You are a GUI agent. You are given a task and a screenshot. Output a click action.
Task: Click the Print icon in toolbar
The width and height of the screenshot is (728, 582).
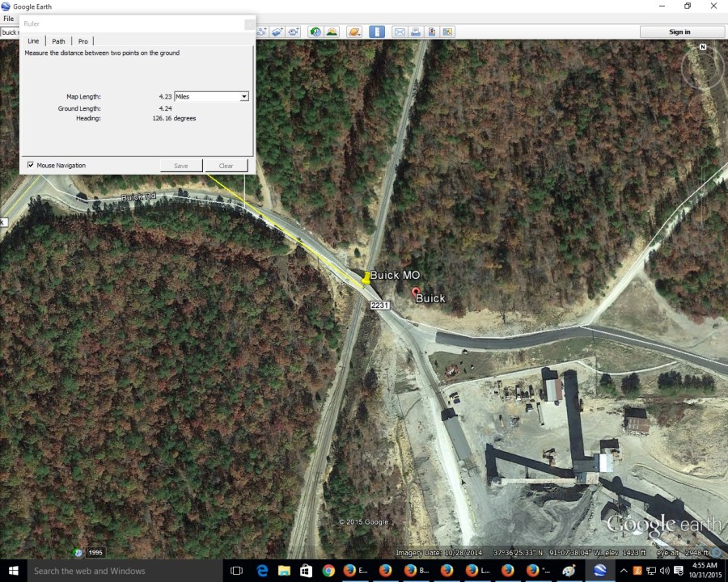click(416, 32)
